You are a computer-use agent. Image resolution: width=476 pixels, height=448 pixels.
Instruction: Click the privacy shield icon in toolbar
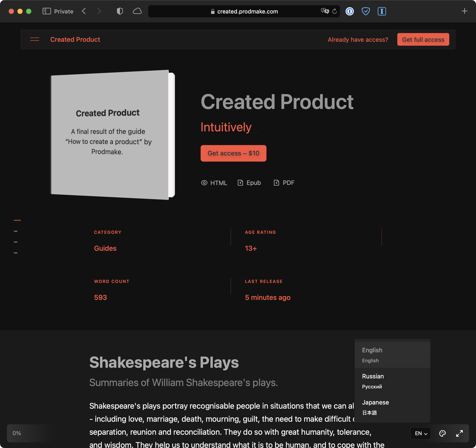120,11
